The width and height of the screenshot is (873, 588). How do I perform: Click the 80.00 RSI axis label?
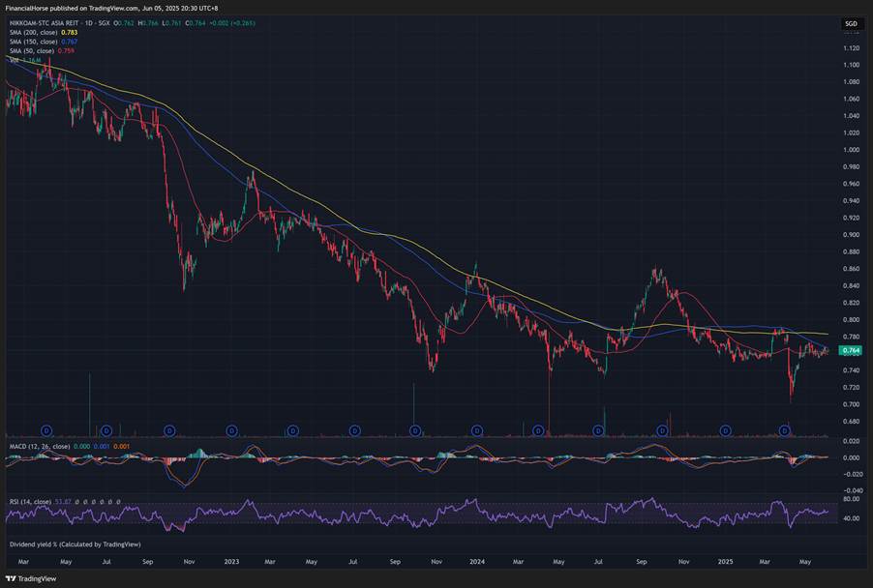(x=852, y=500)
